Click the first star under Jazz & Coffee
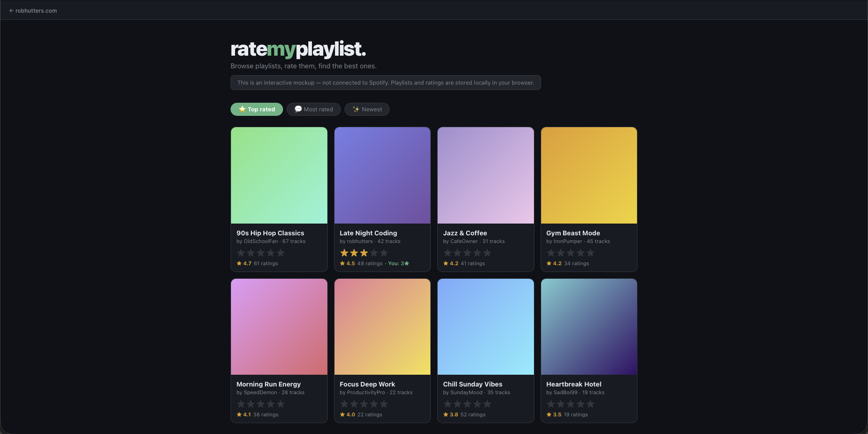The width and height of the screenshot is (868, 434). 448,253
